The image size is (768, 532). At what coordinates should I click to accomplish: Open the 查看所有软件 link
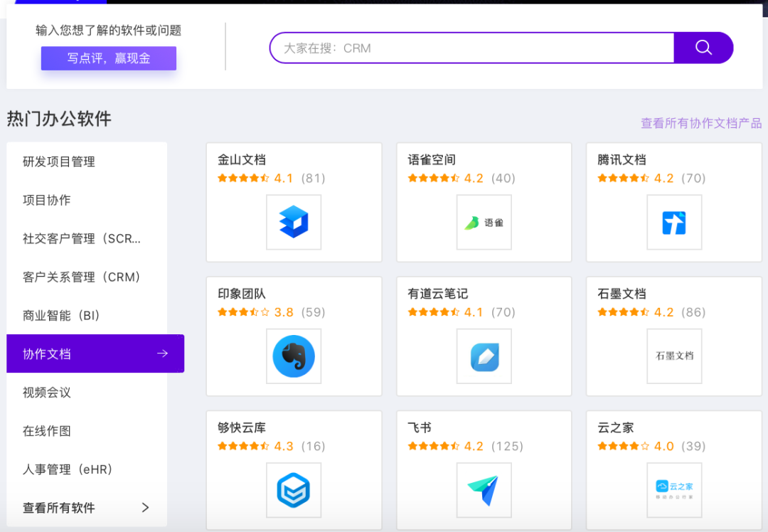(59, 508)
